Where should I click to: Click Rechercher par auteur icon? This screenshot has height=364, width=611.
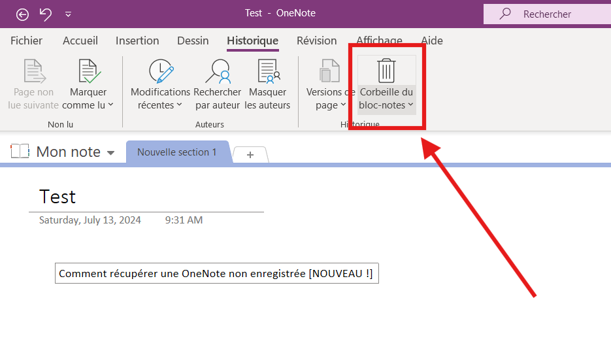(x=218, y=71)
